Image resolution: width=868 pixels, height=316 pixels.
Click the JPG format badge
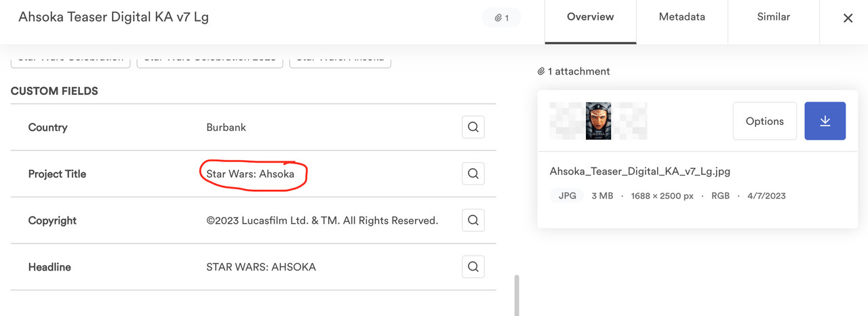(x=567, y=195)
